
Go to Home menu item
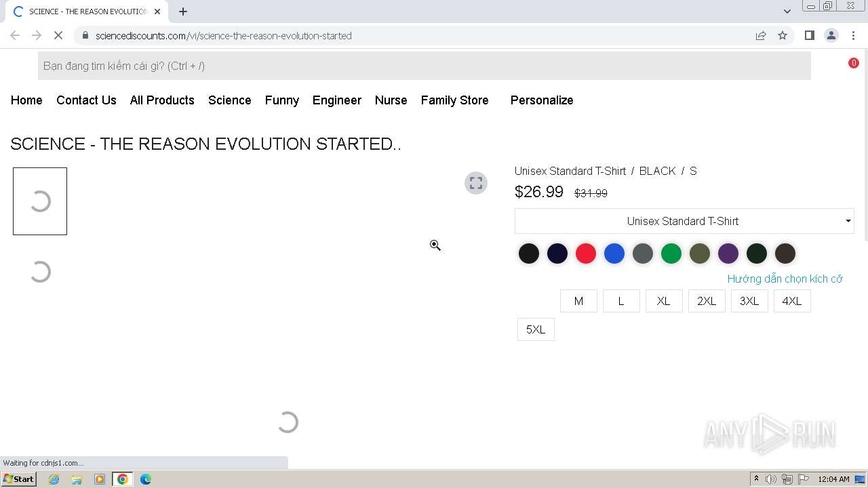26,100
